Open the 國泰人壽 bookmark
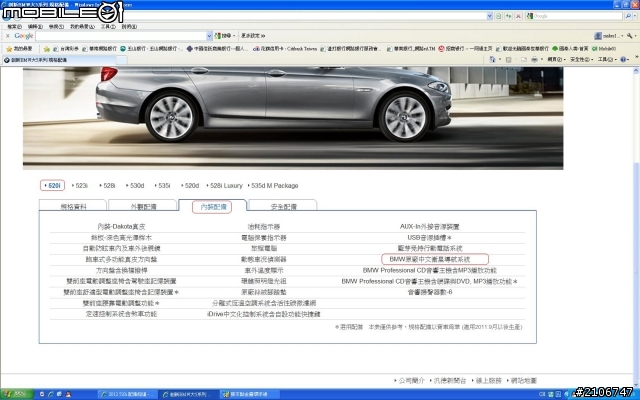The width and height of the screenshot is (640, 400). [570, 49]
